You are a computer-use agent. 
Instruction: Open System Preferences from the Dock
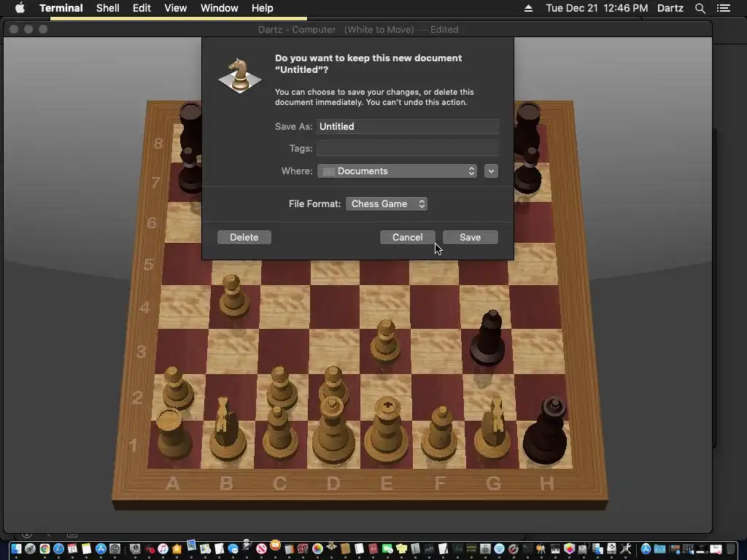pyautogui.click(x=115, y=548)
